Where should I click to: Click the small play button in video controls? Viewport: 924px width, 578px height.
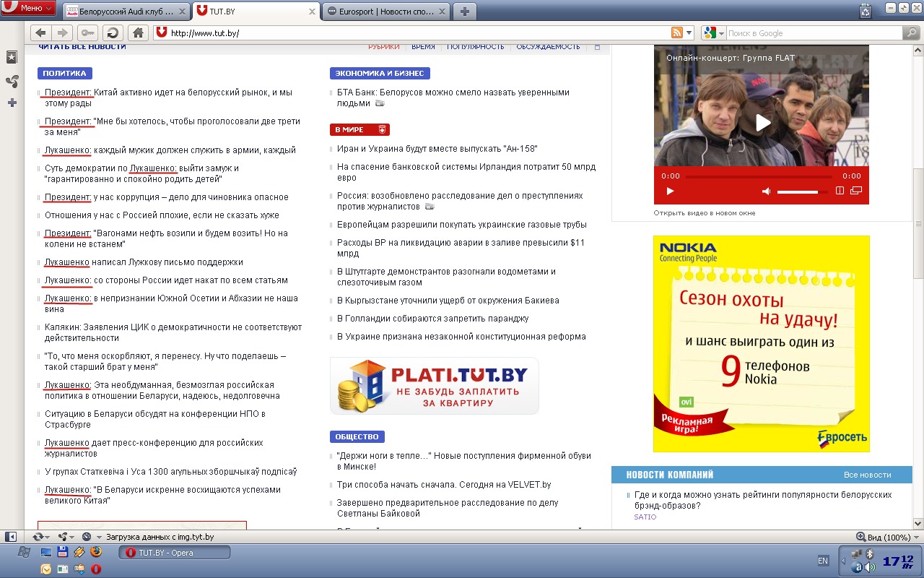(670, 191)
